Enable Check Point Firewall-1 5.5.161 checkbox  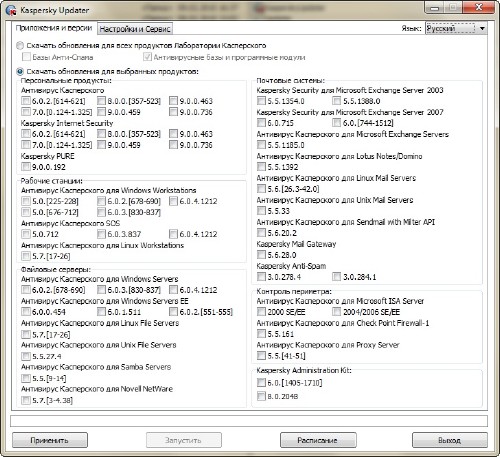pyautogui.click(x=261, y=334)
